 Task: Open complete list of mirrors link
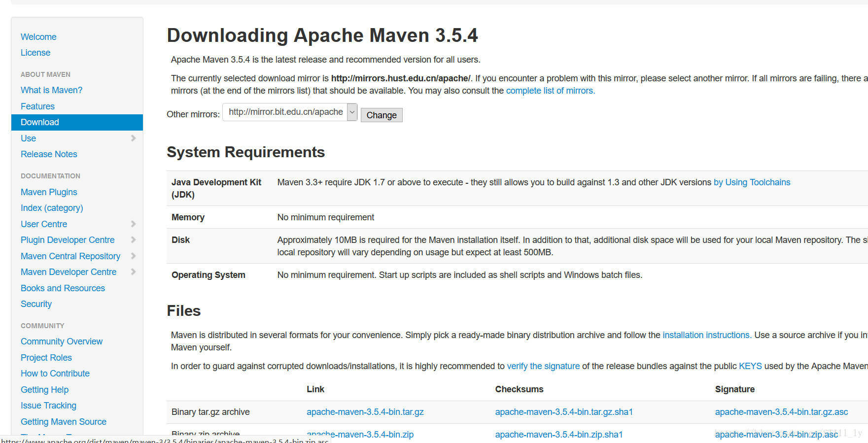pyautogui.click(x=551, y=91)
